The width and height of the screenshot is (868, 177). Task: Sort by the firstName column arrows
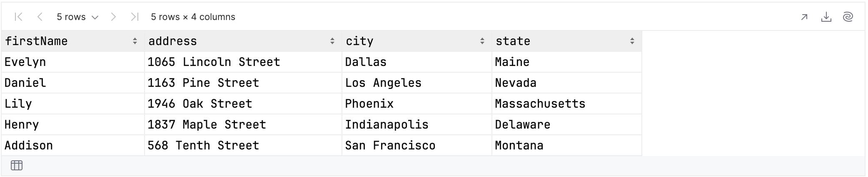(x=135, y=41)
